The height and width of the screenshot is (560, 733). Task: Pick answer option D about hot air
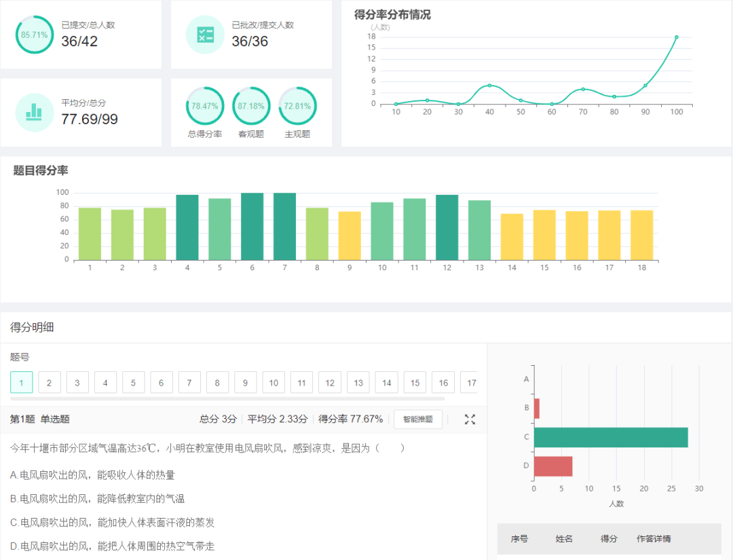[x=113, y=546]
